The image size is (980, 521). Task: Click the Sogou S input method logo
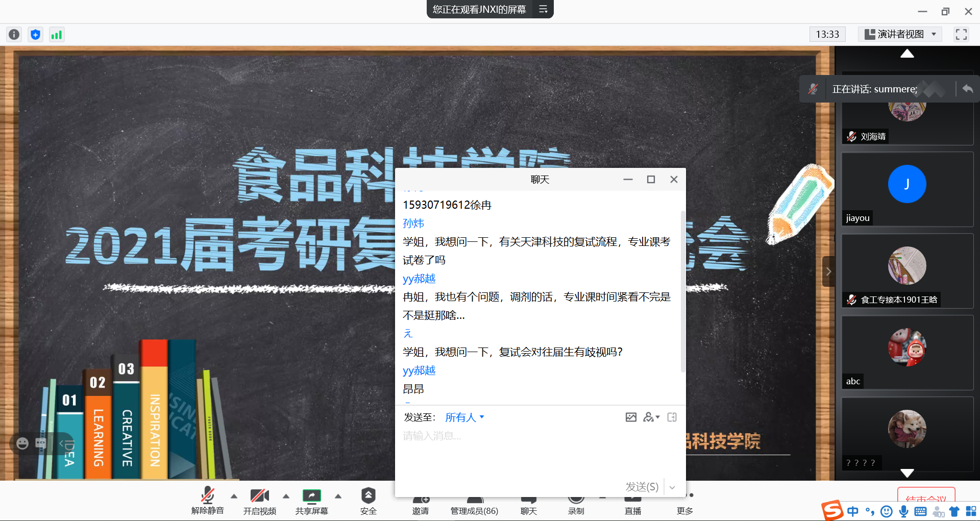click(x=832, y=511)
